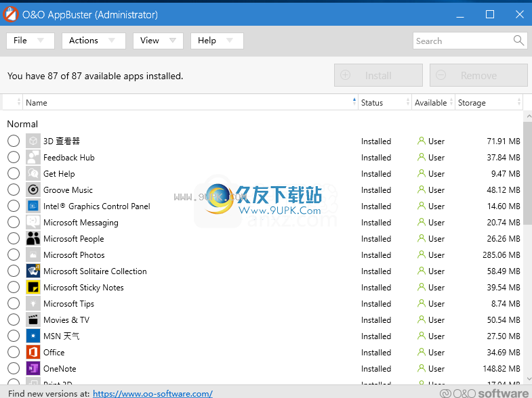The image size is (532, 398).
Task: Select the Microsoft Sticky Notes radio button
Action: point(14,287)
